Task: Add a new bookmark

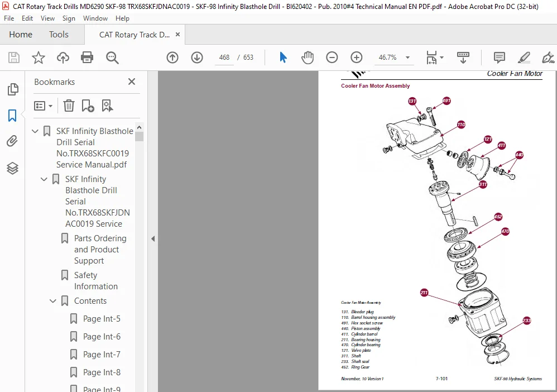Action: (88, 106)
